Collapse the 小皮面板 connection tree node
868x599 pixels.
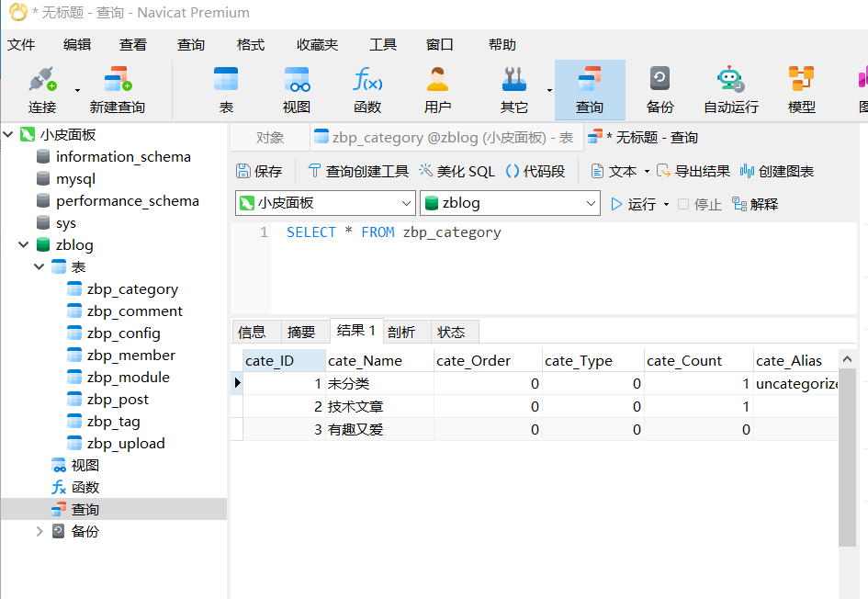8,134
